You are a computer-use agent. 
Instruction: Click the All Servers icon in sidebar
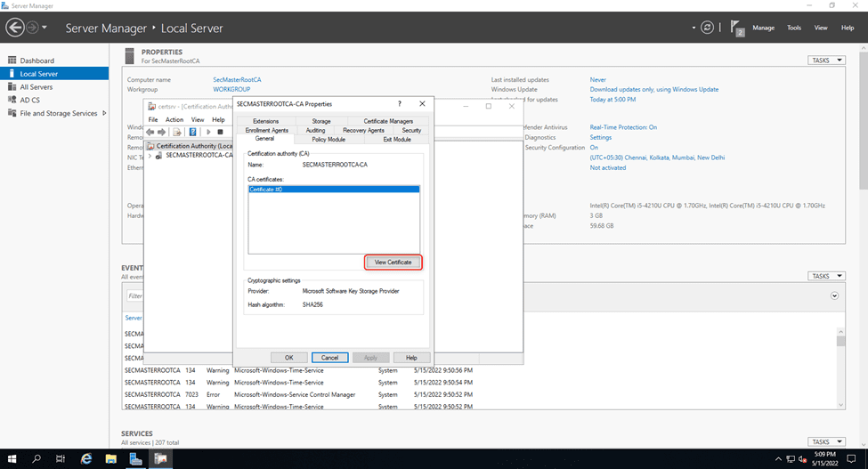[x=12, y=87]
